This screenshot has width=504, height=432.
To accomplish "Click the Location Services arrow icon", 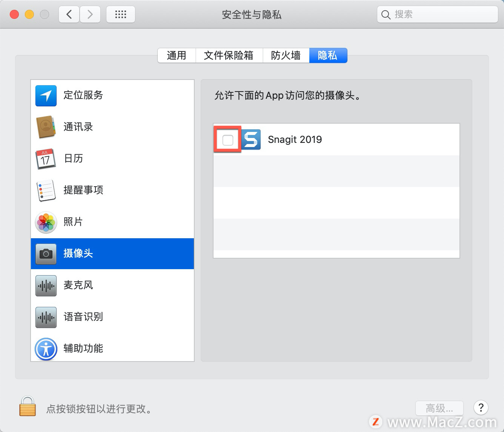I will coord(46,95).
